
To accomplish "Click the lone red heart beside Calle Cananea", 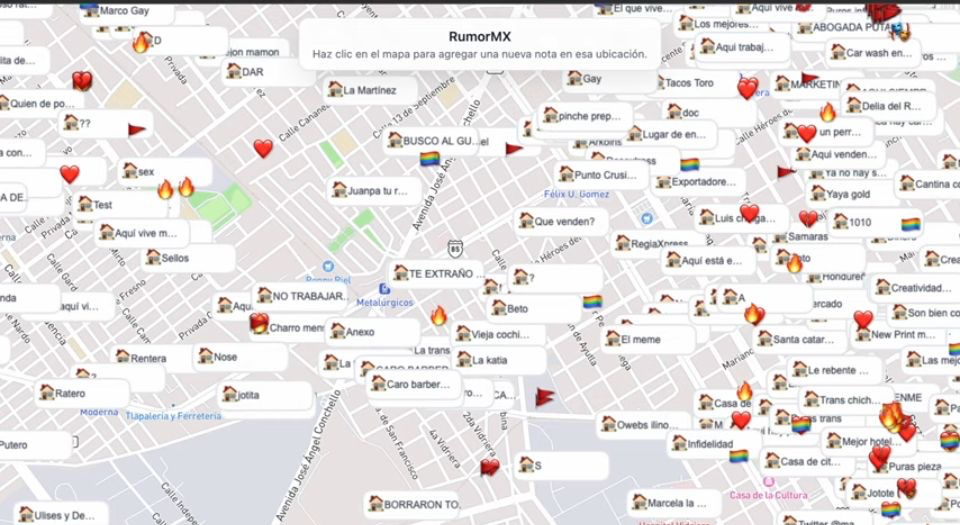I will pos(263,148).
